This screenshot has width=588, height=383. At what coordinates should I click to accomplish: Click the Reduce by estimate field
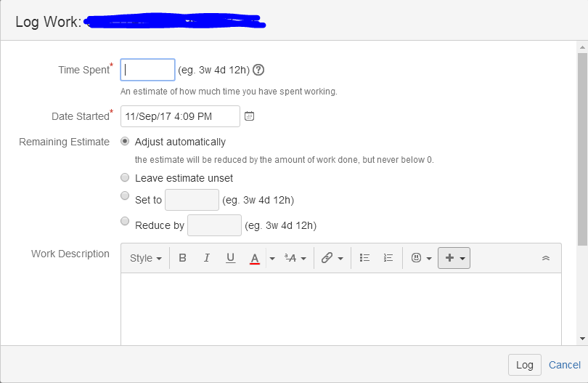pos(214,225)
